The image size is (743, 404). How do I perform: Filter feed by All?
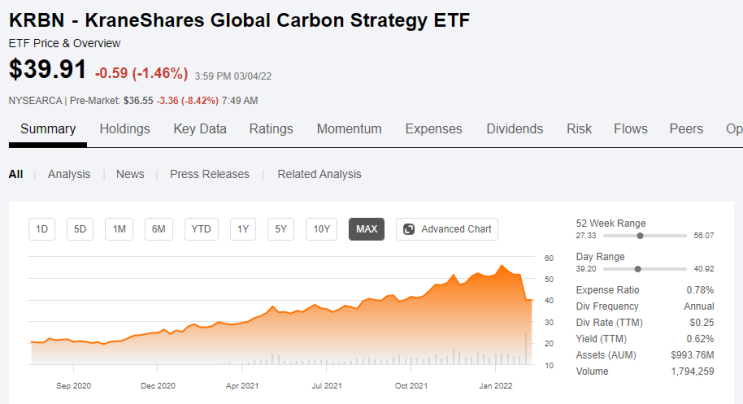point(16,174)
